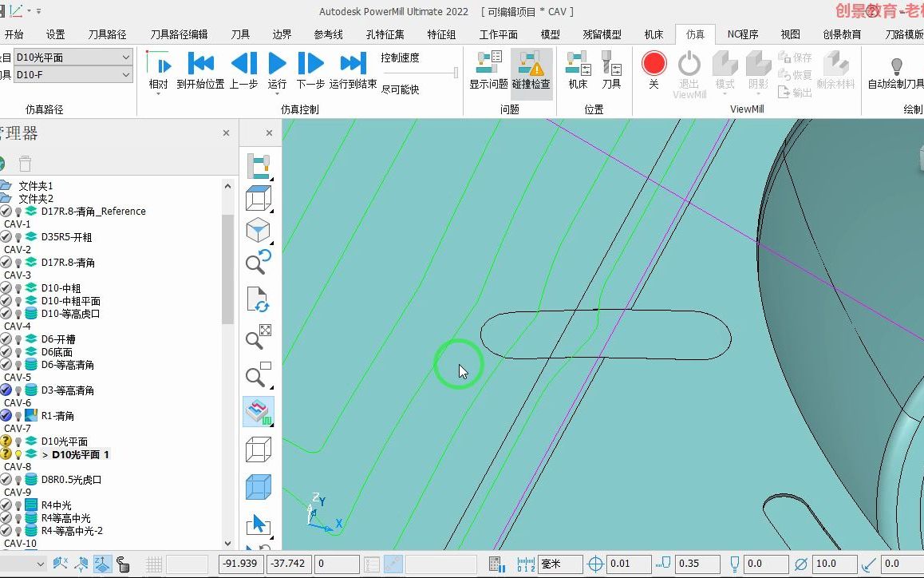Switch to the NC程序 ribbon tab
This screenshot has width=924, height=578.
741,34
